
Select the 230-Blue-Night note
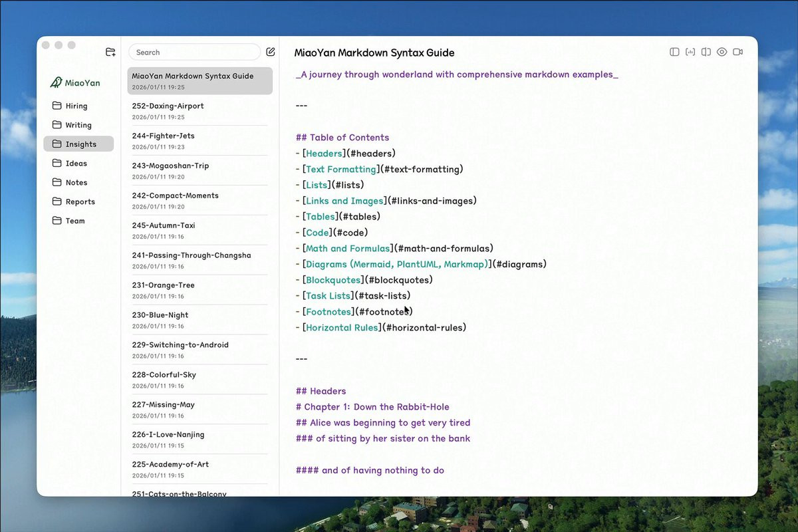(199, 320)
